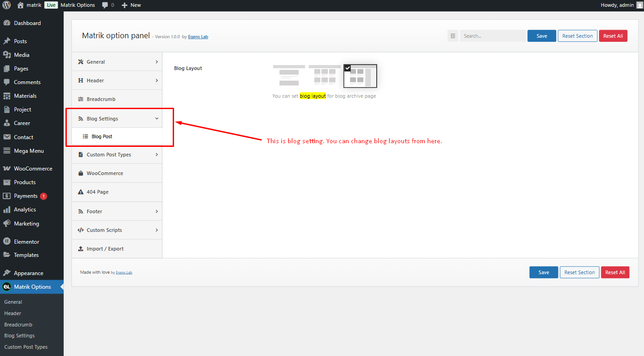
Task: Click the Products archive icon
Action: (7, 182)
